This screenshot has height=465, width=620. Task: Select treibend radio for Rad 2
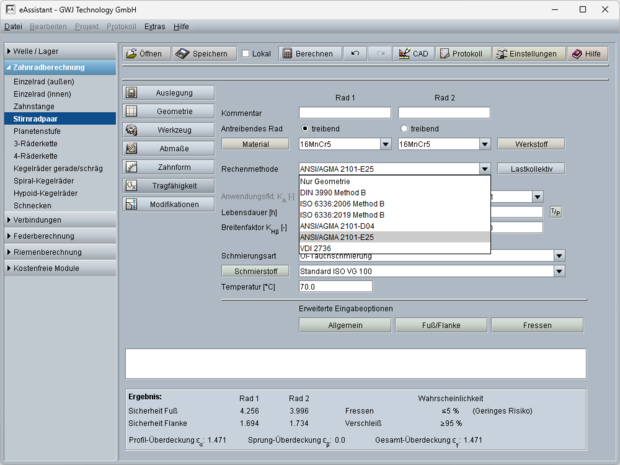pos(404,129)
